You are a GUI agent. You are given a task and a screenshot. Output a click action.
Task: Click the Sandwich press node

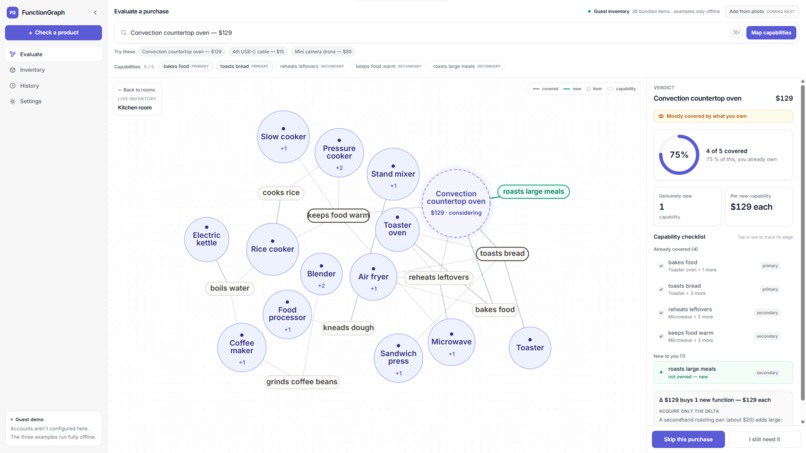click(398, 358)
